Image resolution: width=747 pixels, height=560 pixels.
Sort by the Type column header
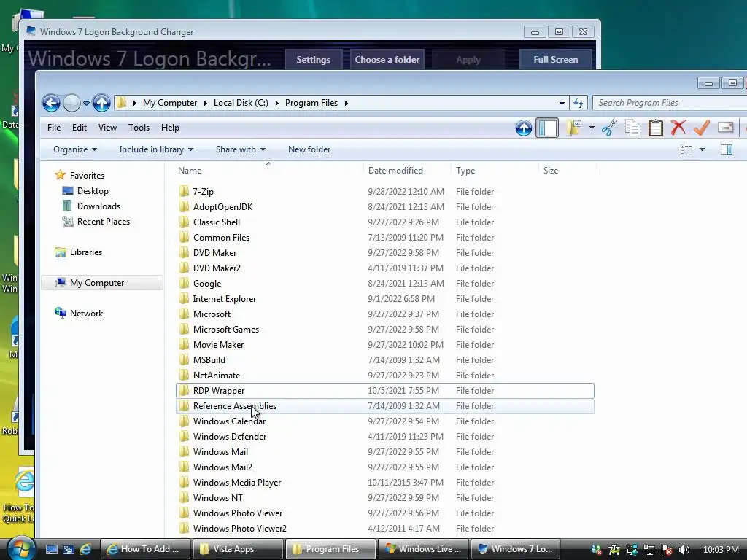click(x=465, y=171)
